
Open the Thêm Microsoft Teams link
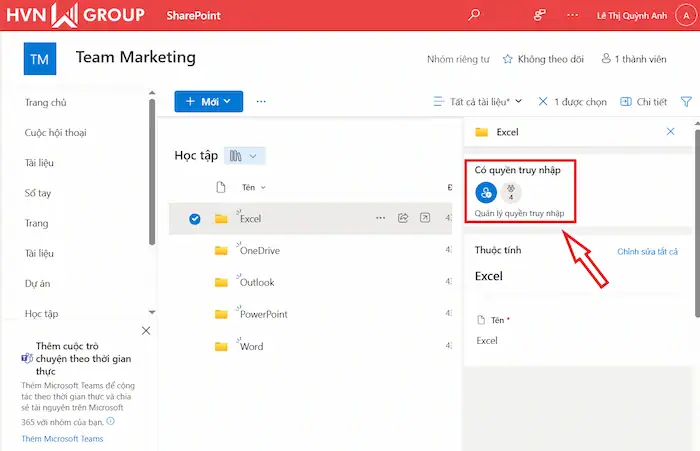point(62,439)
